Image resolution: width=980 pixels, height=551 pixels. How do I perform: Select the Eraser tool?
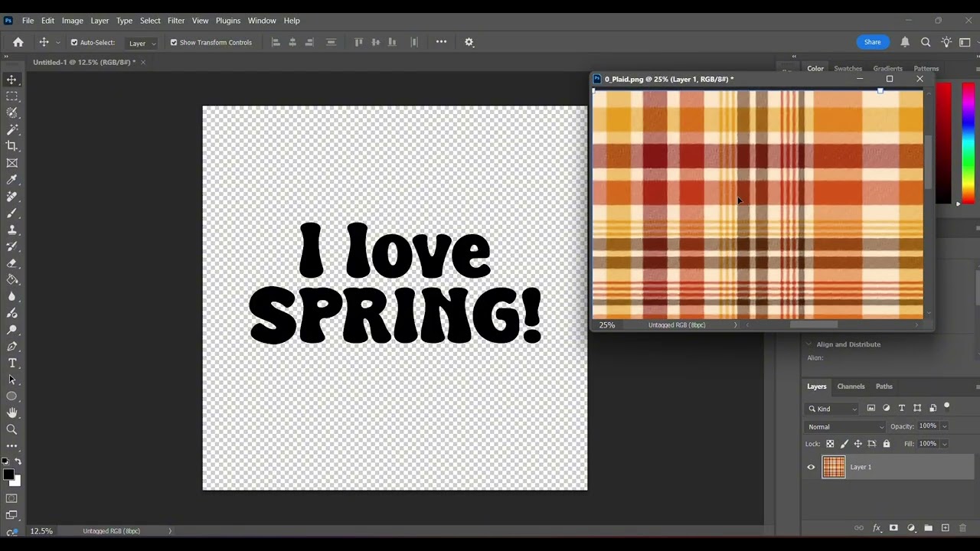click(11, 263)
